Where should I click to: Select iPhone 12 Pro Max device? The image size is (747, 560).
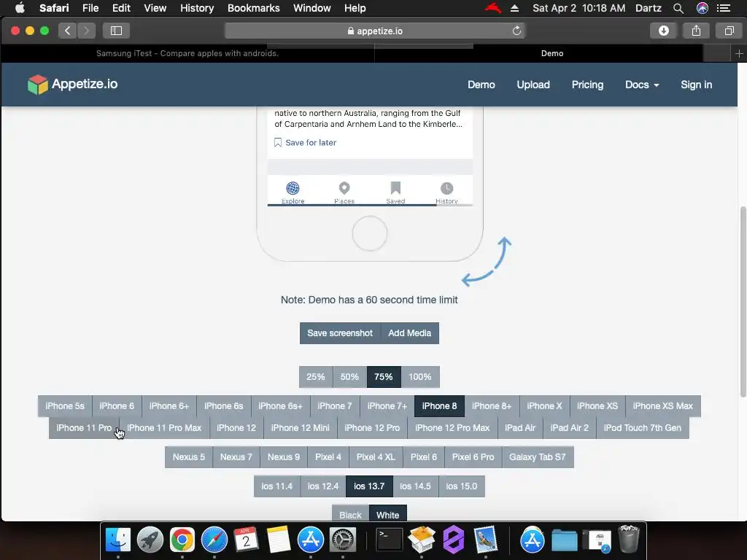click(x=452, y=427)
